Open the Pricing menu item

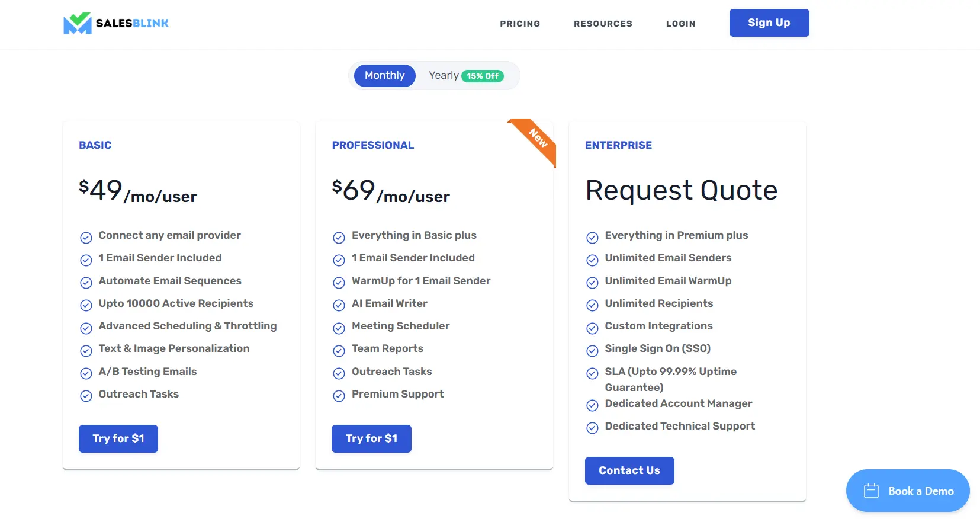pos(520,24)
